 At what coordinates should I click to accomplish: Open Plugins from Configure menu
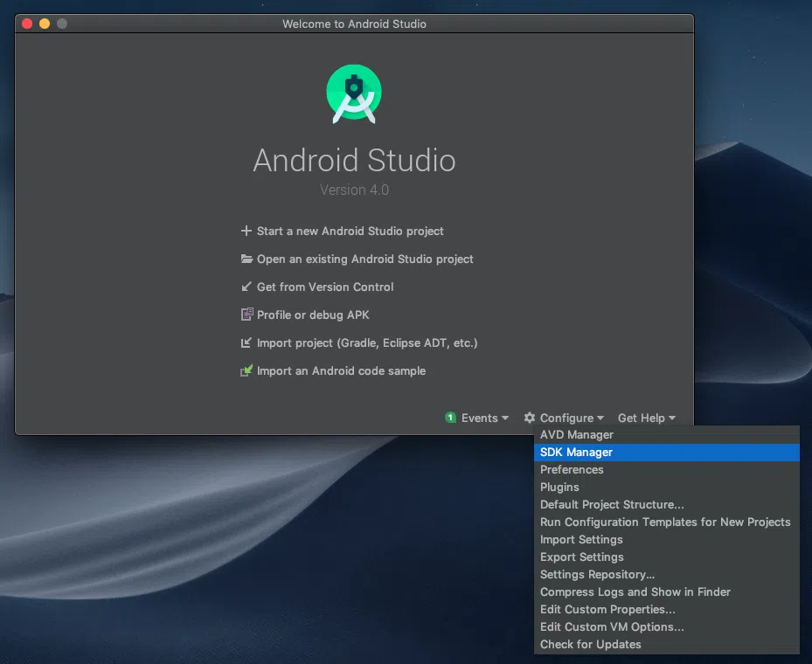(667, 487)
